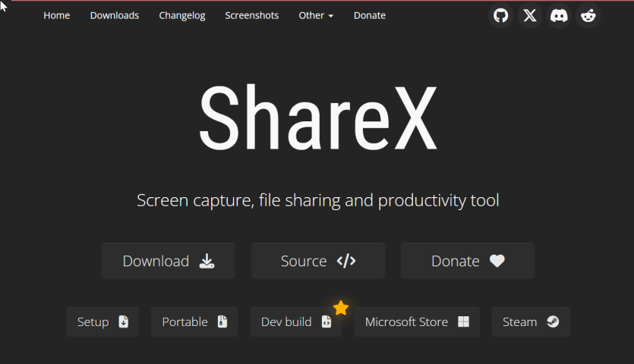Open the Screenshots nav link

pyautogui.click(x=251, y=16)
